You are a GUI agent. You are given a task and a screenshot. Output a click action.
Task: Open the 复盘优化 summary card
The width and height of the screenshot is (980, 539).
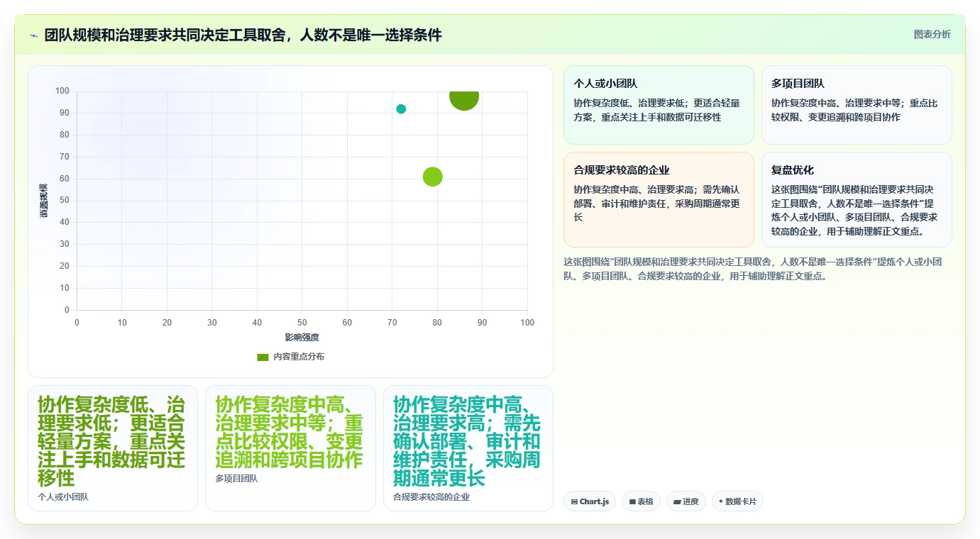(x=857, y=199)
